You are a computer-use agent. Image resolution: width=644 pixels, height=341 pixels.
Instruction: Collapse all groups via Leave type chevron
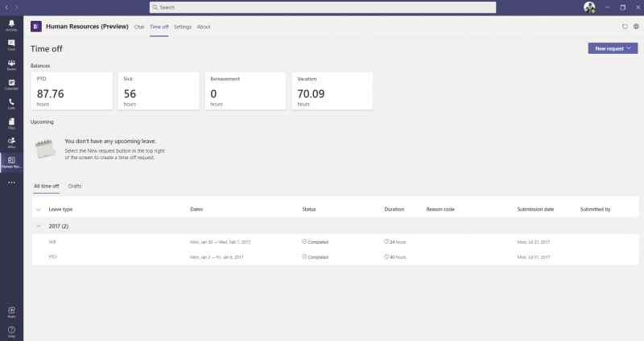pyautogui.click(x=39, y=209)
